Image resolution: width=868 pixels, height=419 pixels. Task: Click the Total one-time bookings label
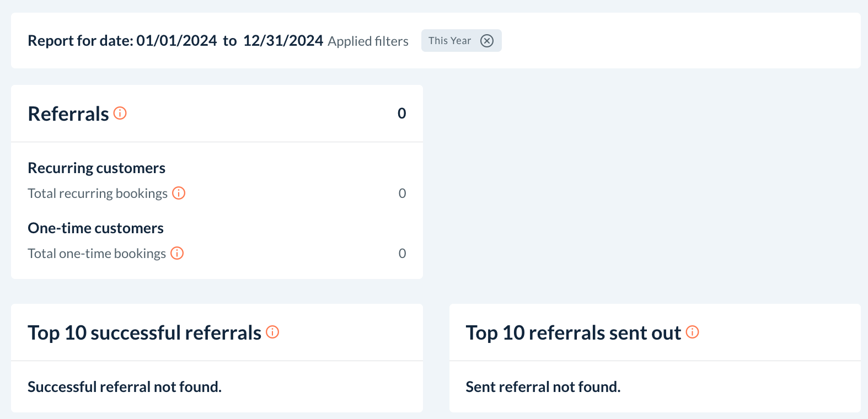click(x=97, y=254)
